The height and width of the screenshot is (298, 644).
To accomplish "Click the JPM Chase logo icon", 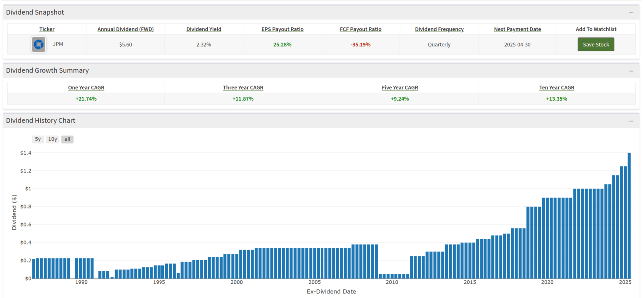I will point(38,45).
